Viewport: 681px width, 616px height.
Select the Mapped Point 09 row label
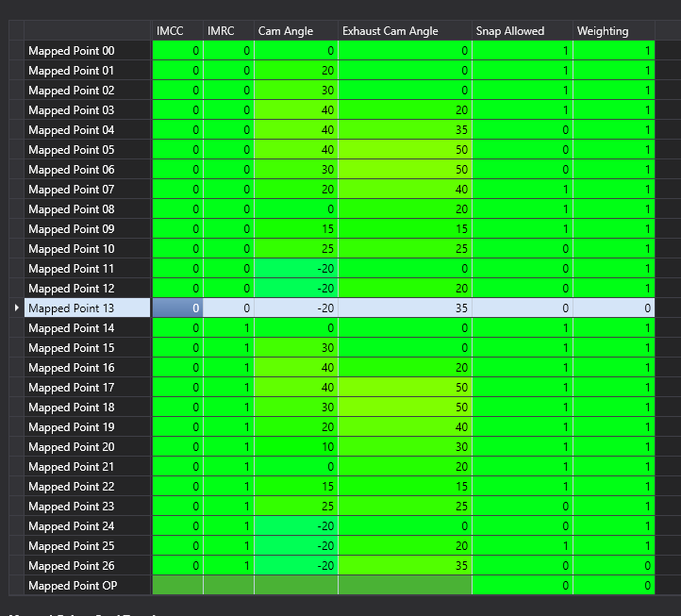coord(88,229)
